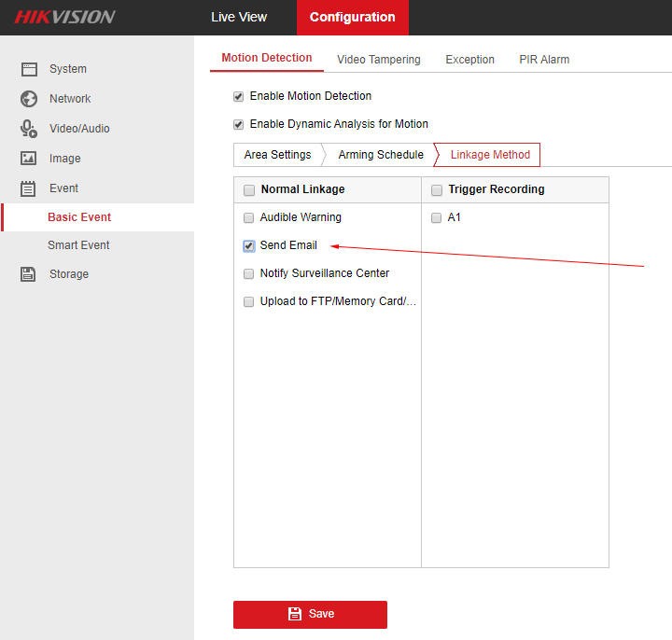Click the Video/Audio microphone icon

[29, 129]
